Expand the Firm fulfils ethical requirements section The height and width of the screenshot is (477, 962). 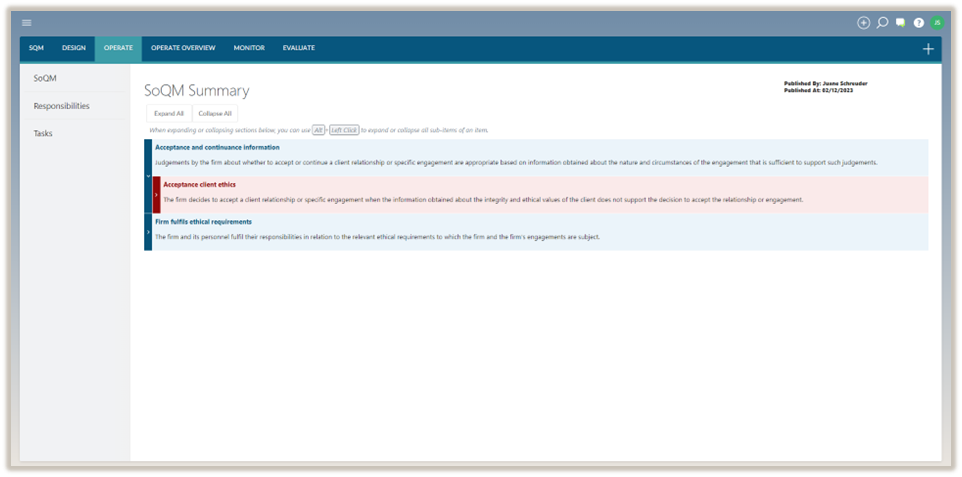pos(148,231)
